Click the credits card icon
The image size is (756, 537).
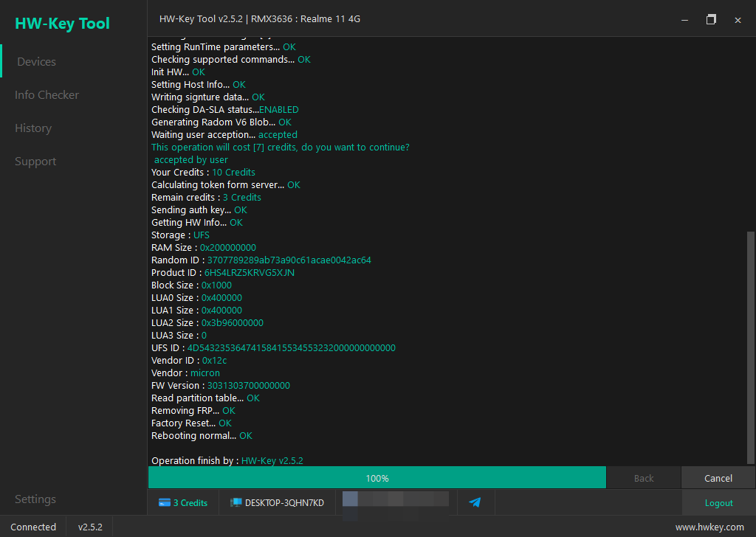tap(165, 503)
